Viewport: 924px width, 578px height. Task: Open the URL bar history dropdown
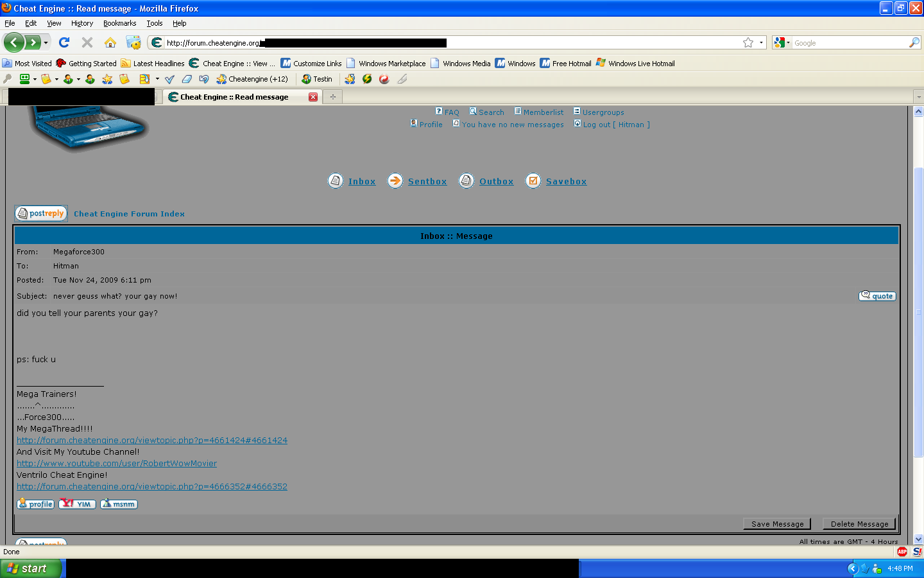(x=762, y=43)
